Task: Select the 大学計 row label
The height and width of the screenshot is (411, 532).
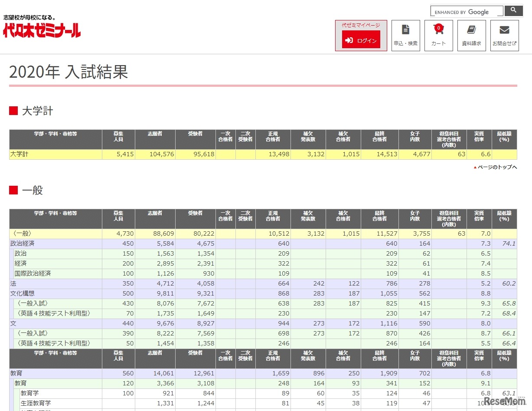Action: (19, 155)
